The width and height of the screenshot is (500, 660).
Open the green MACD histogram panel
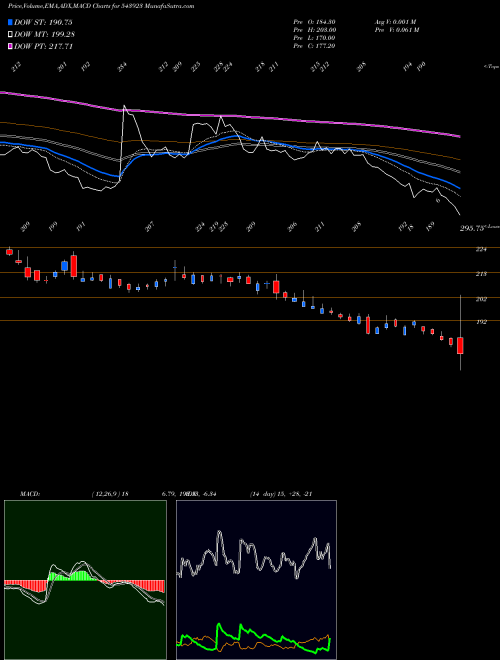(85, 580)
